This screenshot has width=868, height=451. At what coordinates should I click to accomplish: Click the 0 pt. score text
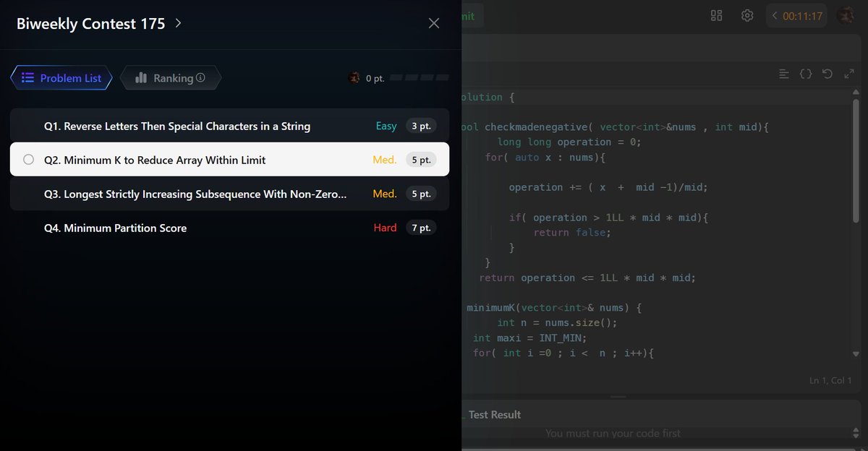(x=375, y=78)
